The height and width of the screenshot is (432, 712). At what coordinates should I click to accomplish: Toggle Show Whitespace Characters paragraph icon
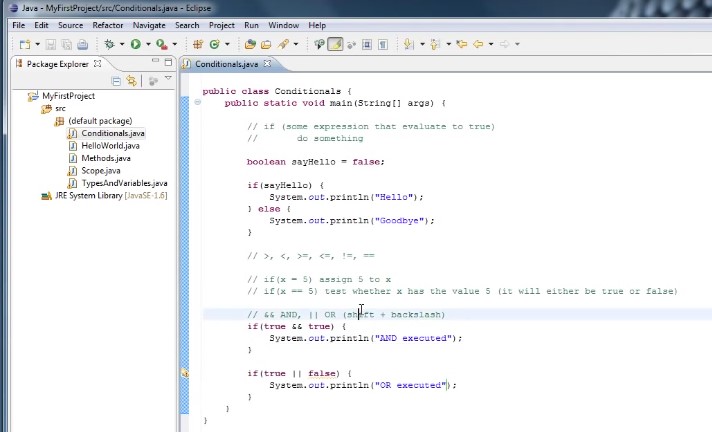[384, 44]
